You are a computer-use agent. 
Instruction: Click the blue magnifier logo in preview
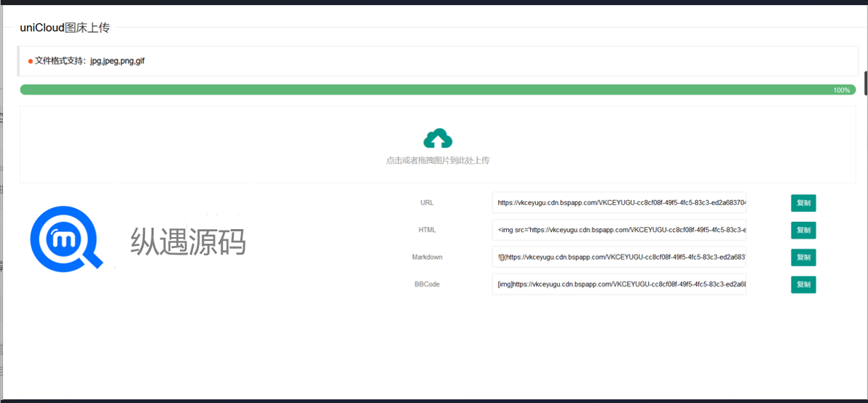tap(66, 239)
